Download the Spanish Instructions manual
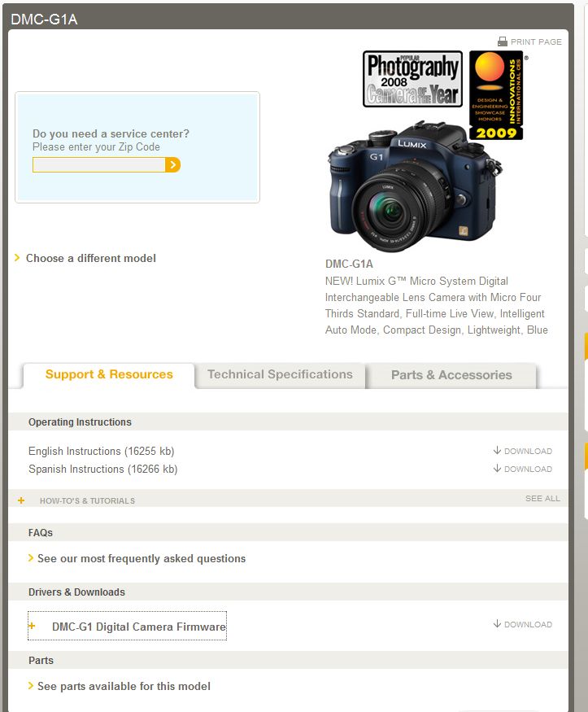588x712 pixels. pyautogui.click(x=528, y=469)
